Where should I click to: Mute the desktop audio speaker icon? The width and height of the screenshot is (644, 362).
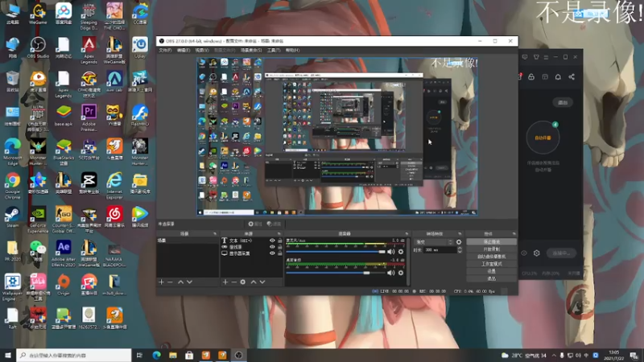point(391,273)
